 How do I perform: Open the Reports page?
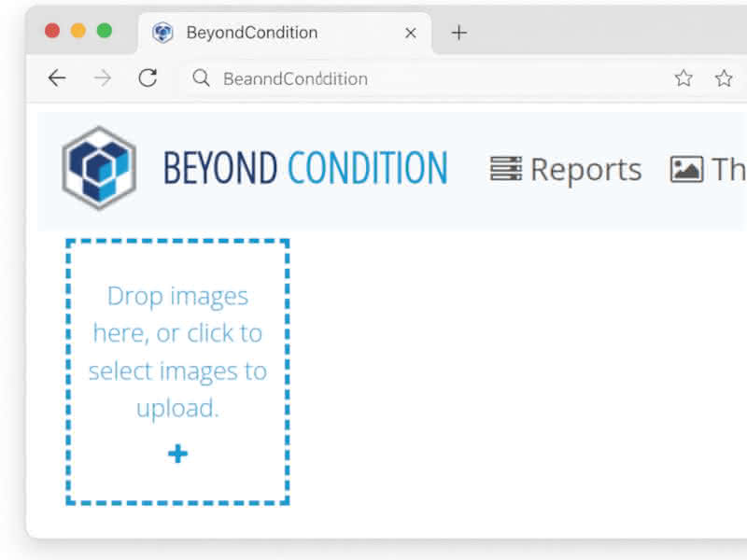586,169
